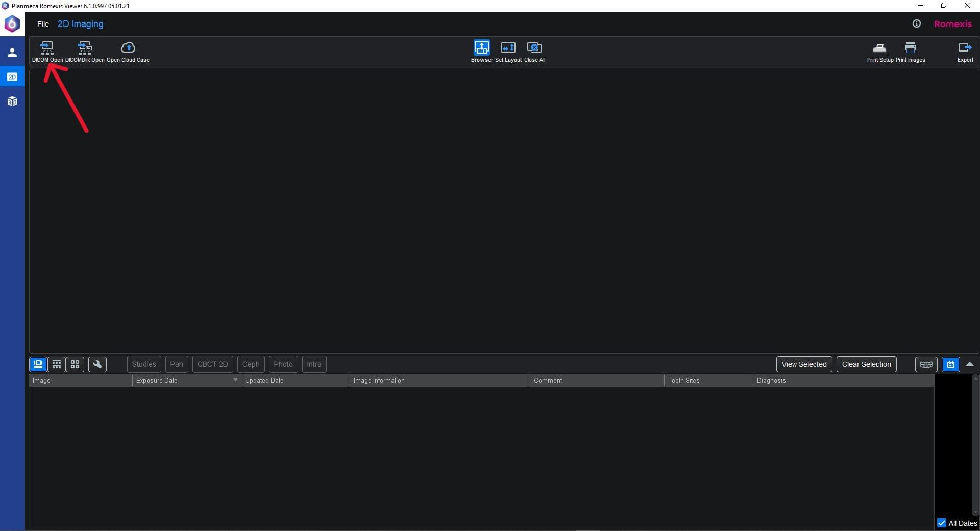The width and height of the screenshot is (980, 531).
Task: Toggle the calendar date filter button
Action: coord(950,364)
